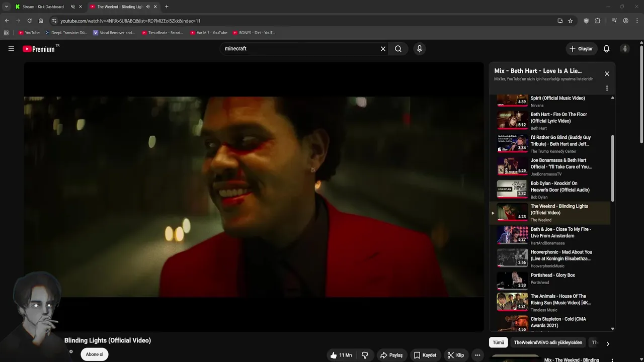Click the Paylaş share button
The image size is (644, 362).
pyautogui.click(x=391, y=355)
